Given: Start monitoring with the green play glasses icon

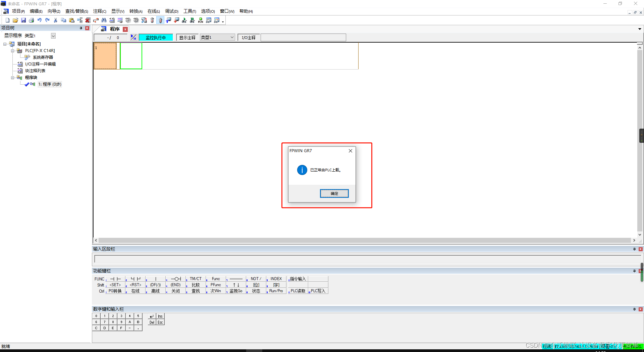Looking at the screenshot, I should pos(184,20).
